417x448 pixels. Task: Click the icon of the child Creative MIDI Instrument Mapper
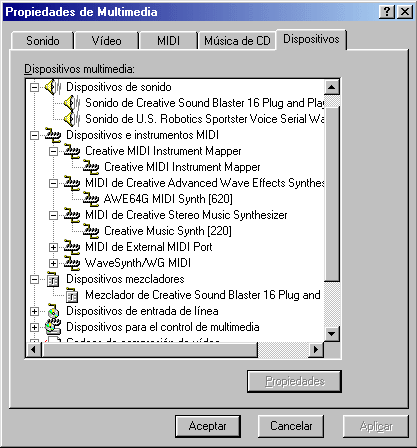coord(91,167)
